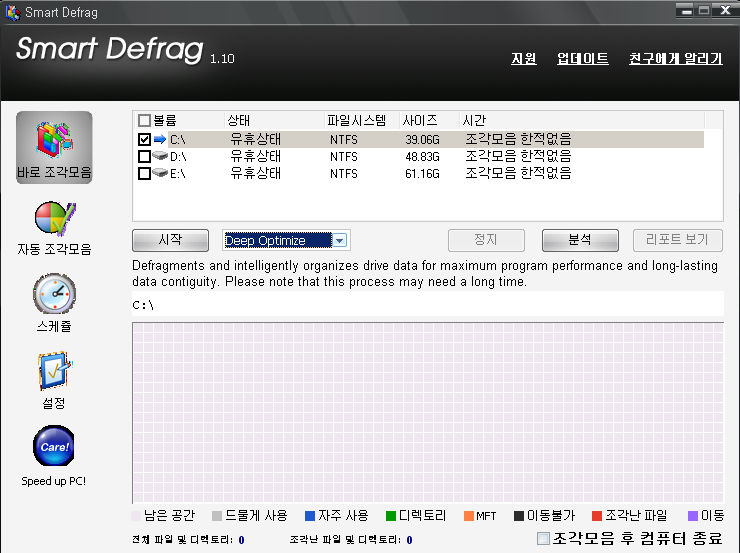Open the 업데이트 link
The height and width of the screenshot is (553, 740).
pyautogui.click(x=583, y=59)
